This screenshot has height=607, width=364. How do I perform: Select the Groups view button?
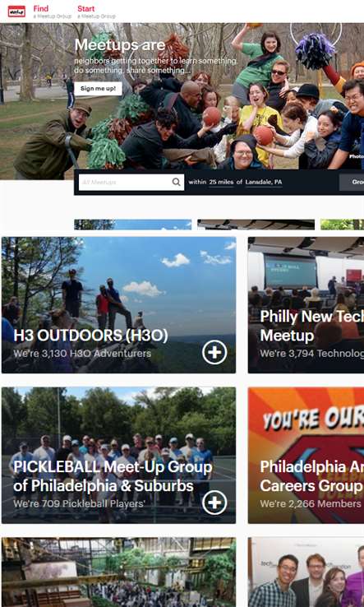pos(352,183)
